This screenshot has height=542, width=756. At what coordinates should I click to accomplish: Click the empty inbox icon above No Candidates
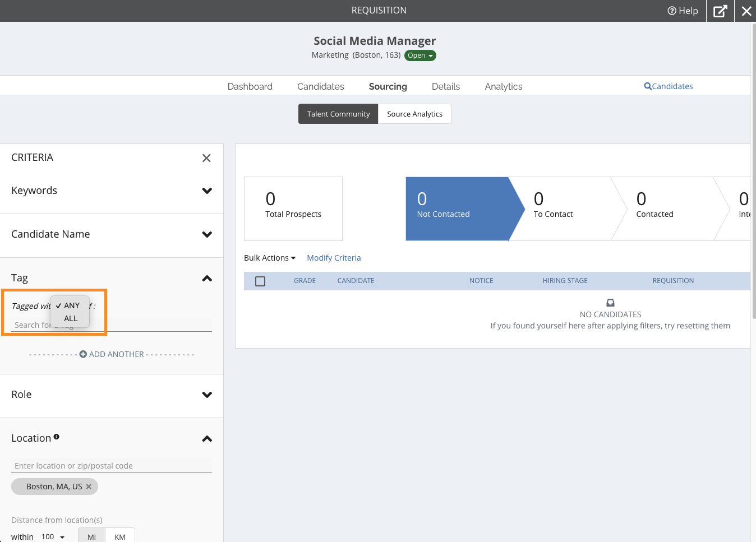(x=610, y=303)
